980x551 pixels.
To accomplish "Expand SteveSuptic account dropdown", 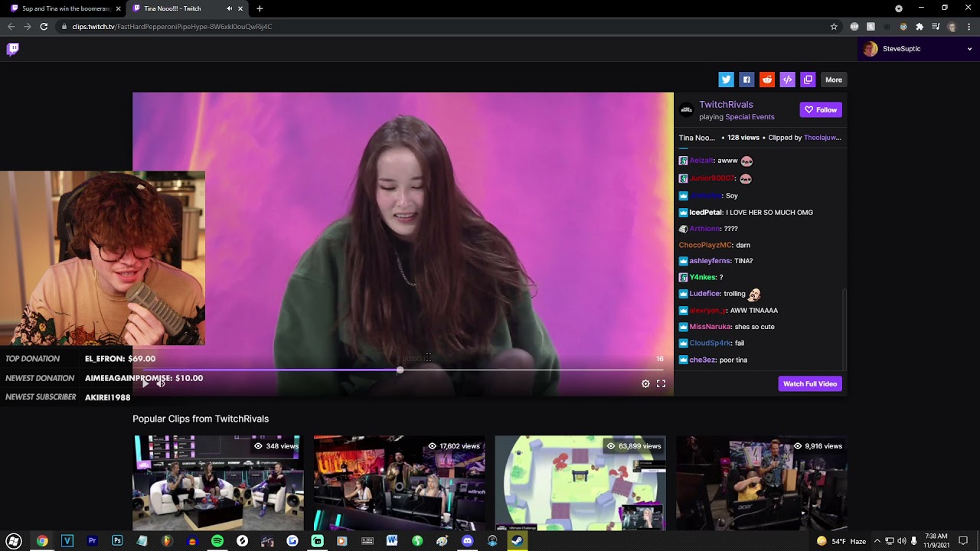I will pyautogui.click(x=969, y=49).
